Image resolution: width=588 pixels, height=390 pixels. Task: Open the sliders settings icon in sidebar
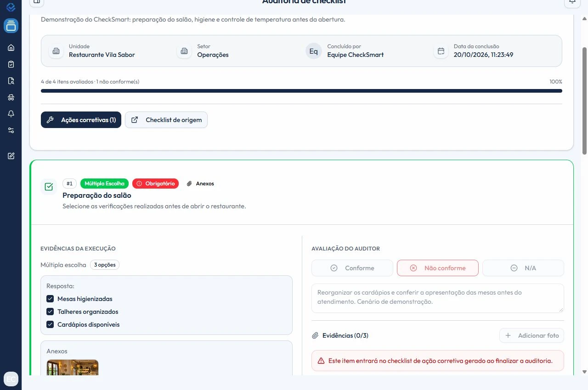coord(11,130)
